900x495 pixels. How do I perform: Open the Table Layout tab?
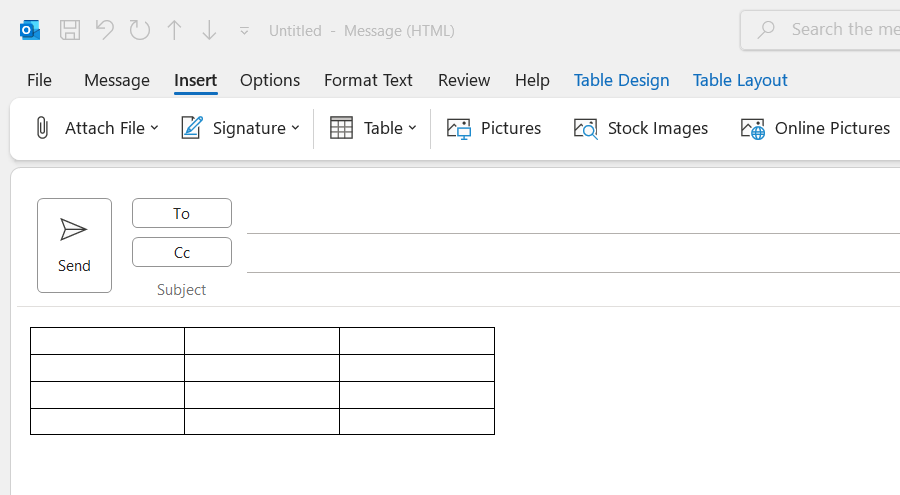tap(740, 80)
